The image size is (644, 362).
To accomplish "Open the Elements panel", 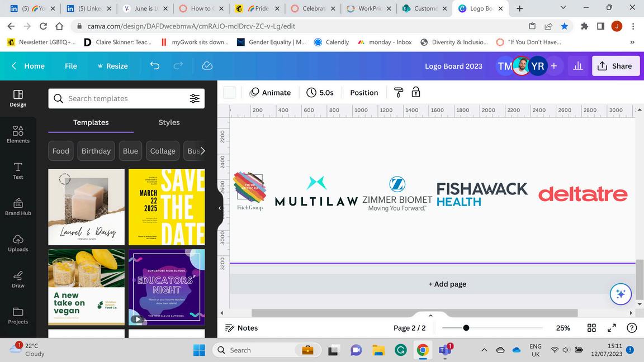I will (x=18, y=135).
